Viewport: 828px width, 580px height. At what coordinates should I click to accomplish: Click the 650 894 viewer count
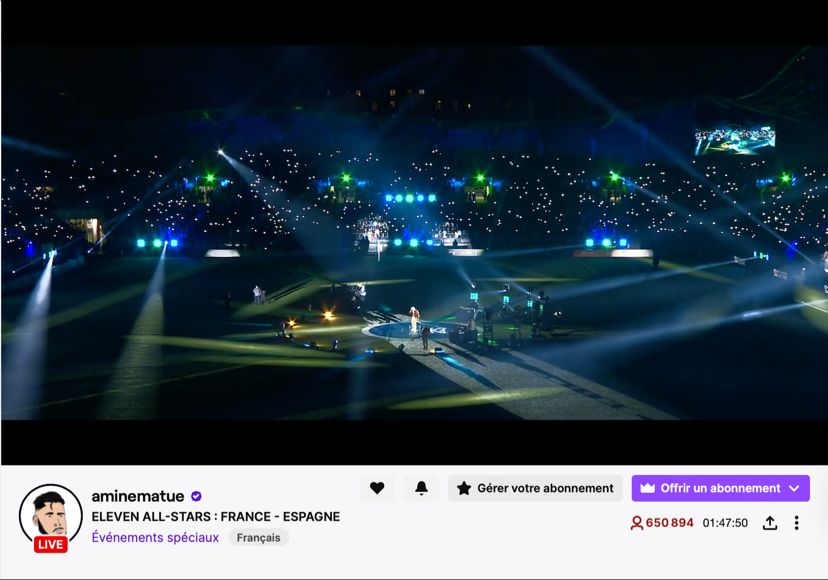[670, 522]
